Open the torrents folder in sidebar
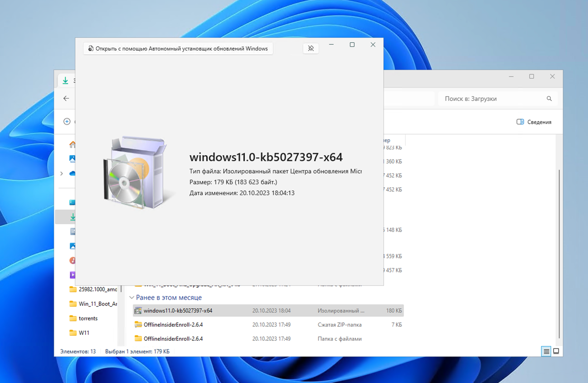The image size is (588, 383). coord(83,318)
